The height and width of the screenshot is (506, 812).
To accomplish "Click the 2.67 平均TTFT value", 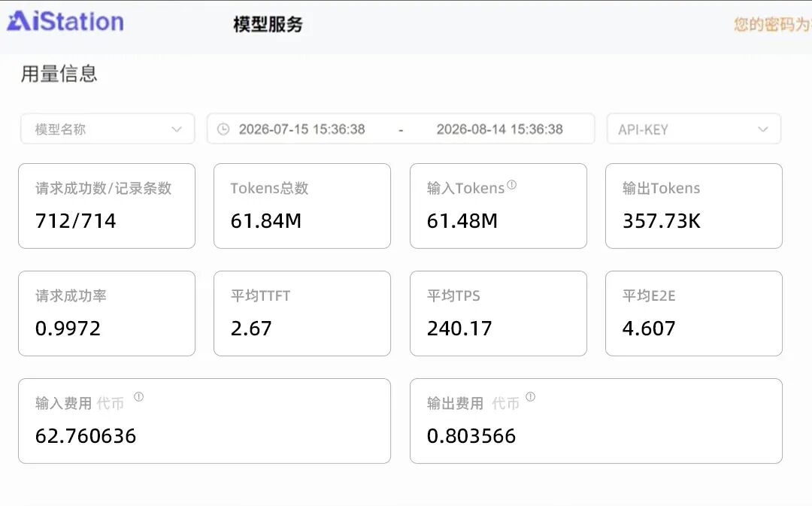I will pyautogui.click(x=251, y=329).
